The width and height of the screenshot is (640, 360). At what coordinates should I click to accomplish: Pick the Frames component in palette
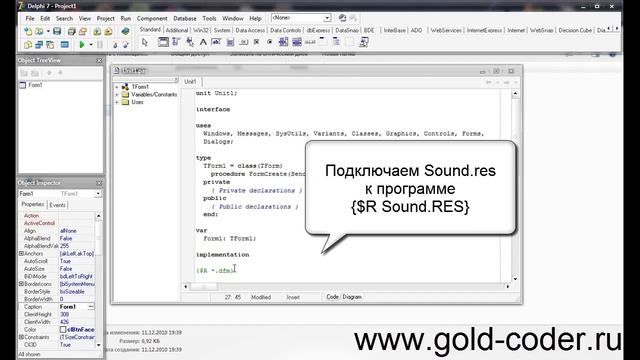click(x=163, y=42)
